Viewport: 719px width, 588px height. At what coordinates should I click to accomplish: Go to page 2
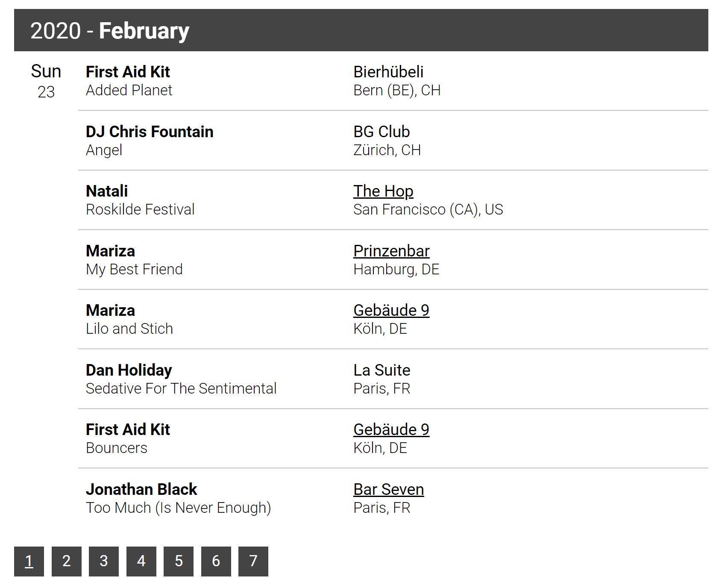[x=67, y=561]
